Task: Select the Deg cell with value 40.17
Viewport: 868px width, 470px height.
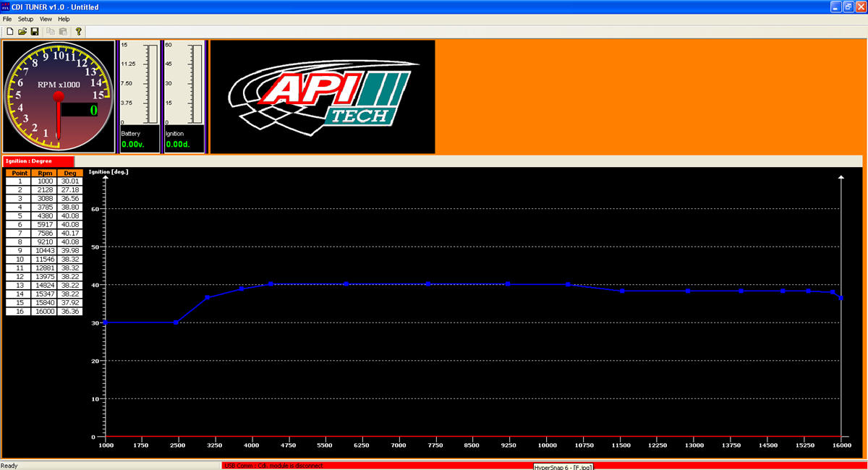Action: click(70, 233)
